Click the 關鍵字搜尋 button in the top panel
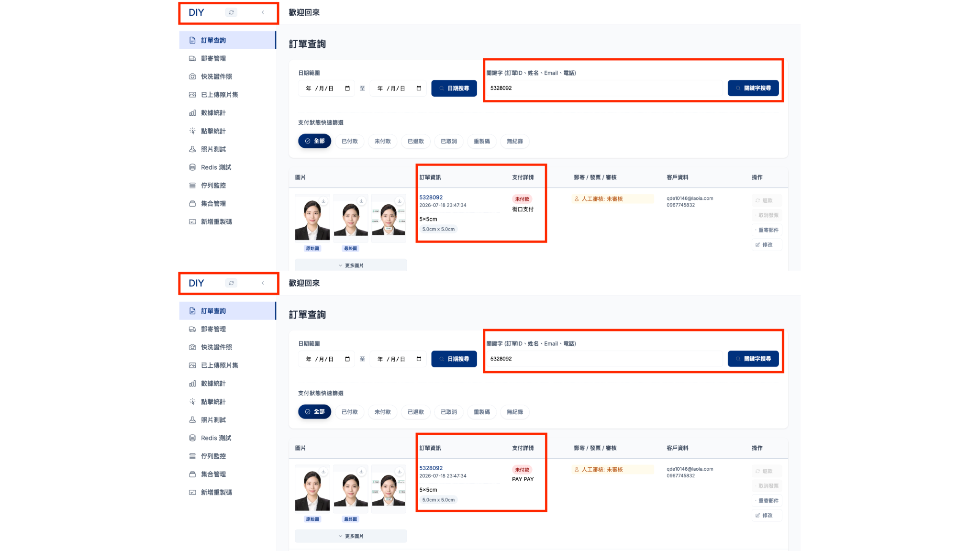This screenshot has height=551, width=980. [x=753, y=88]
